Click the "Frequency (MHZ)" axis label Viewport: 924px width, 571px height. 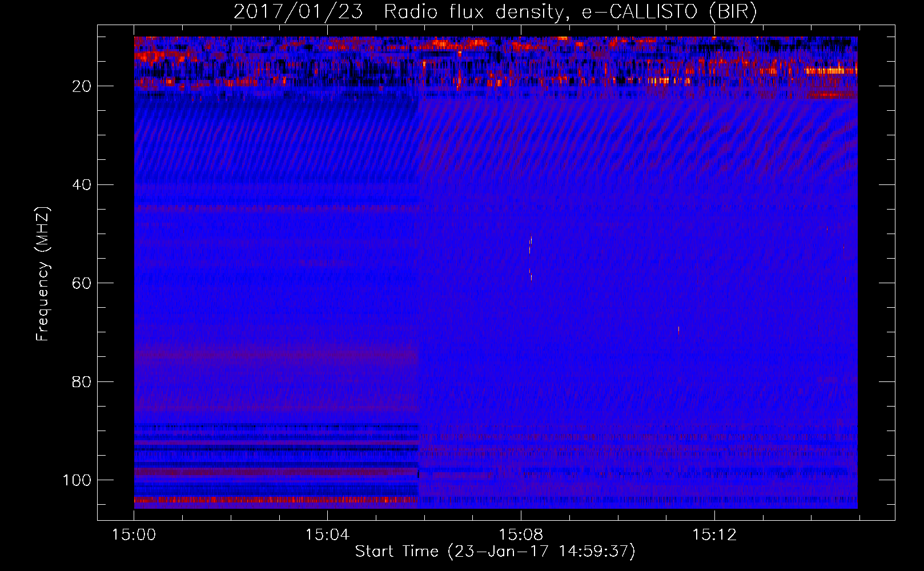point(43,274)
